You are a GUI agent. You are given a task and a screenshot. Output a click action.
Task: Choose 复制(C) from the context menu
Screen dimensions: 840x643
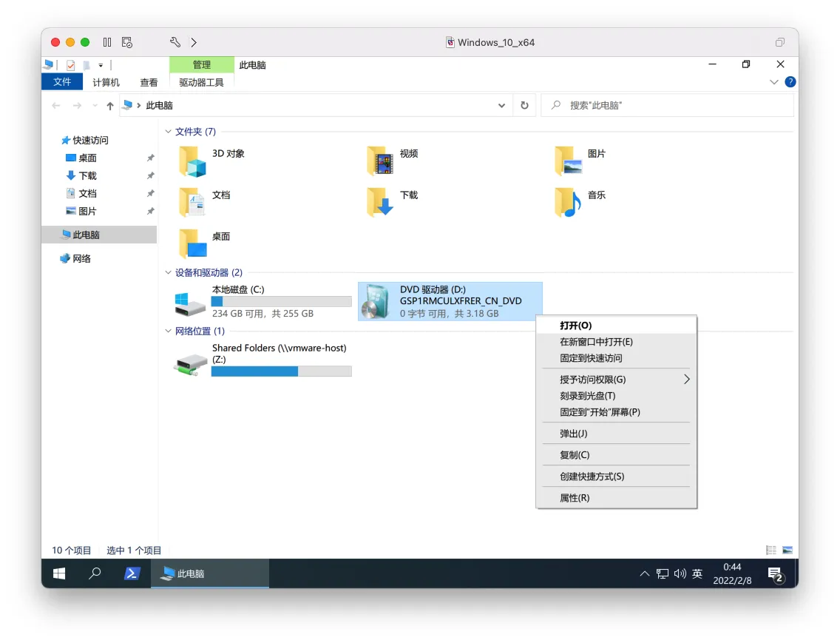click(616, 455)
